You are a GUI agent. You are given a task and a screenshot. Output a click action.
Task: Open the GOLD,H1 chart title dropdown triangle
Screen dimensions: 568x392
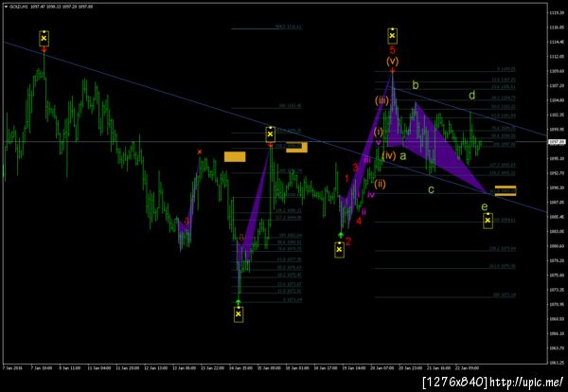(x=6, y=7)
